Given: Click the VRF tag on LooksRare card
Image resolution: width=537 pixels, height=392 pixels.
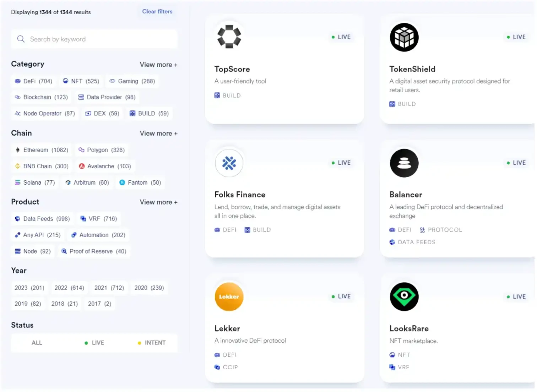Looking at the screenshot, I should coord(400,367).
